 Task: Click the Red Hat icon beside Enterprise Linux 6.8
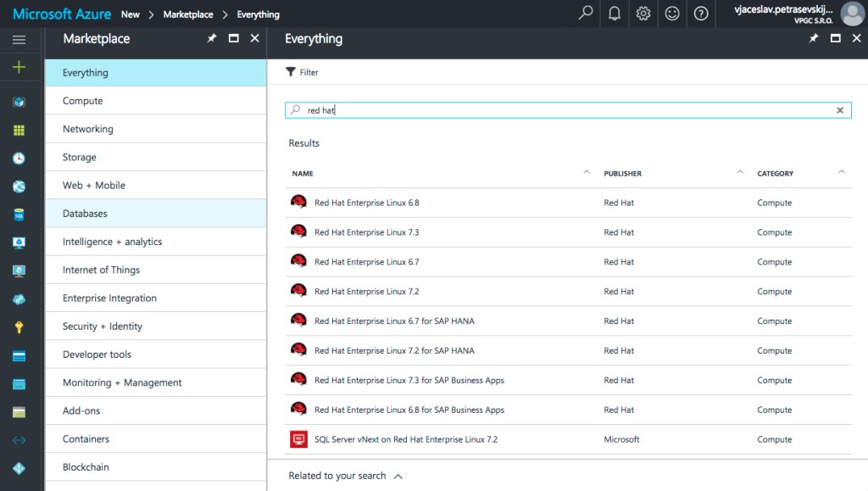tap(298, 202)
